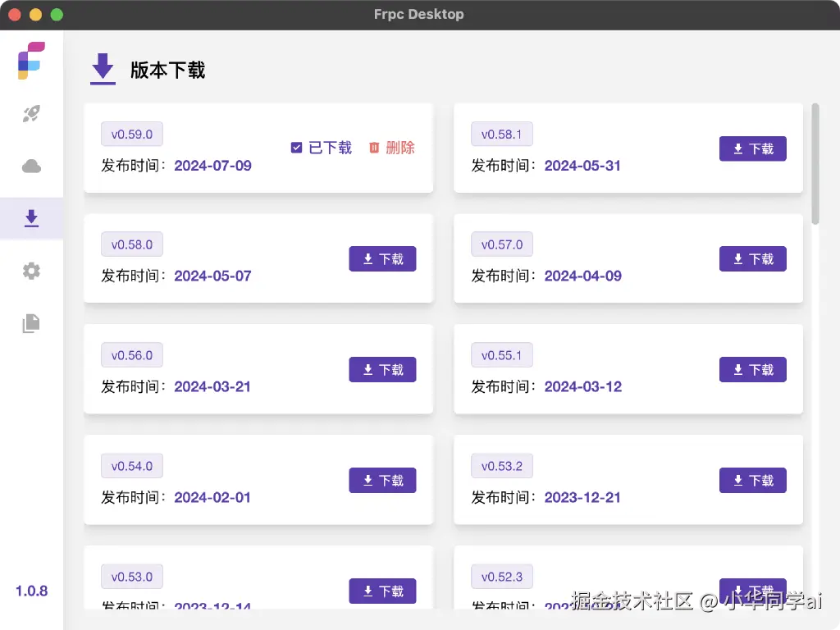Click 下载 button for v0.55.1
Screen dimensions: 840x630
click(752, 370)
